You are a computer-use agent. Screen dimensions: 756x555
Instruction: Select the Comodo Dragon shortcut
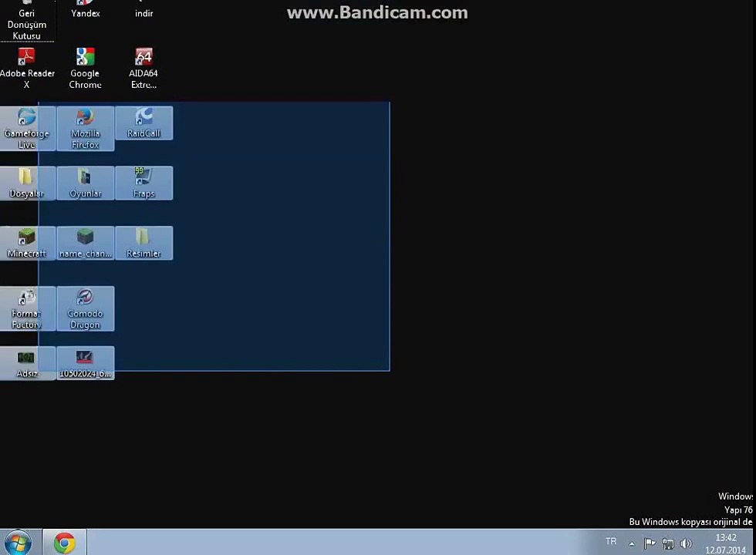pos(86,308)
